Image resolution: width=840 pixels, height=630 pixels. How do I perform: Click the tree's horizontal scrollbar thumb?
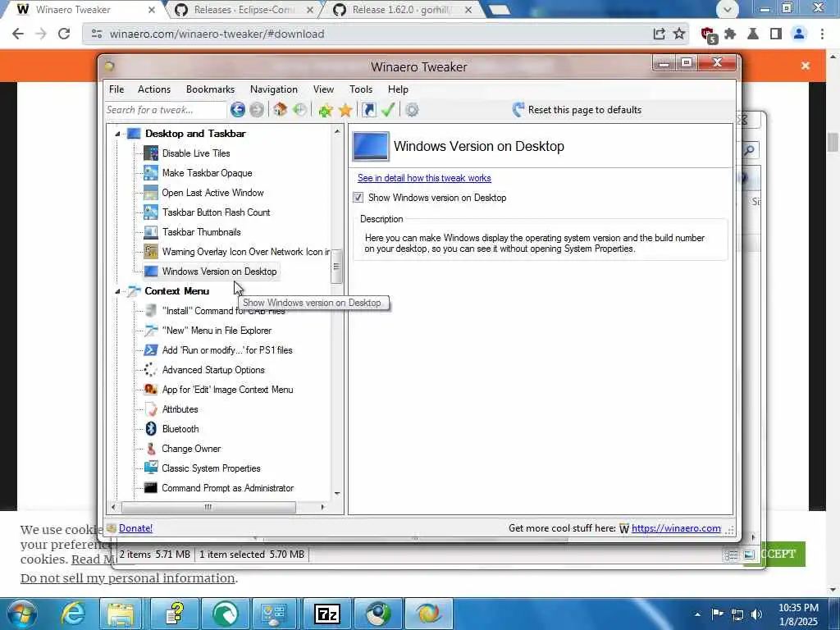click(208, 507)
